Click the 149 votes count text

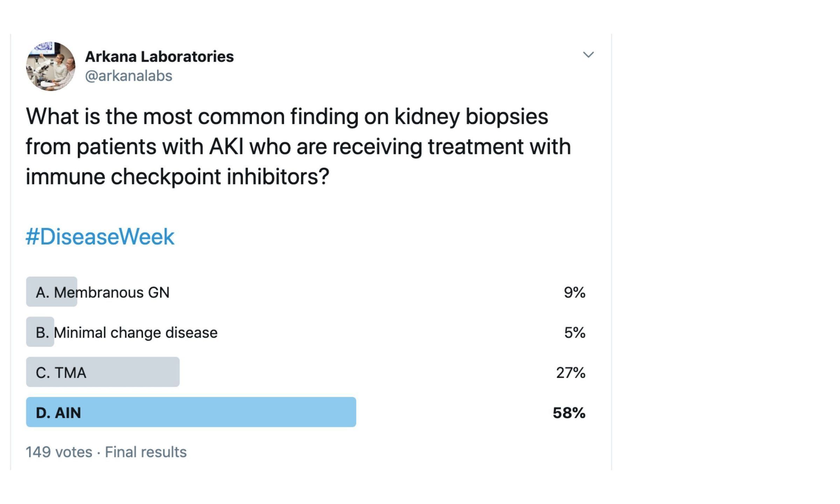tap(59, 452)
